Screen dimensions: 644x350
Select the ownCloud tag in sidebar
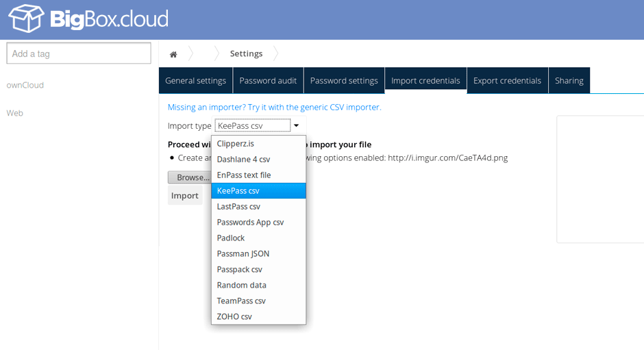[x=25, y=85]
